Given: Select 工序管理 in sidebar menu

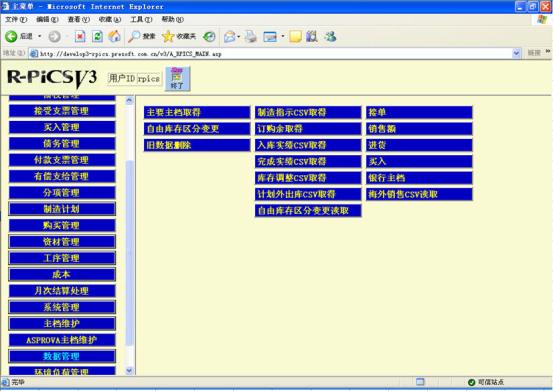Looking at the screenshot, I should click(62, 258).
